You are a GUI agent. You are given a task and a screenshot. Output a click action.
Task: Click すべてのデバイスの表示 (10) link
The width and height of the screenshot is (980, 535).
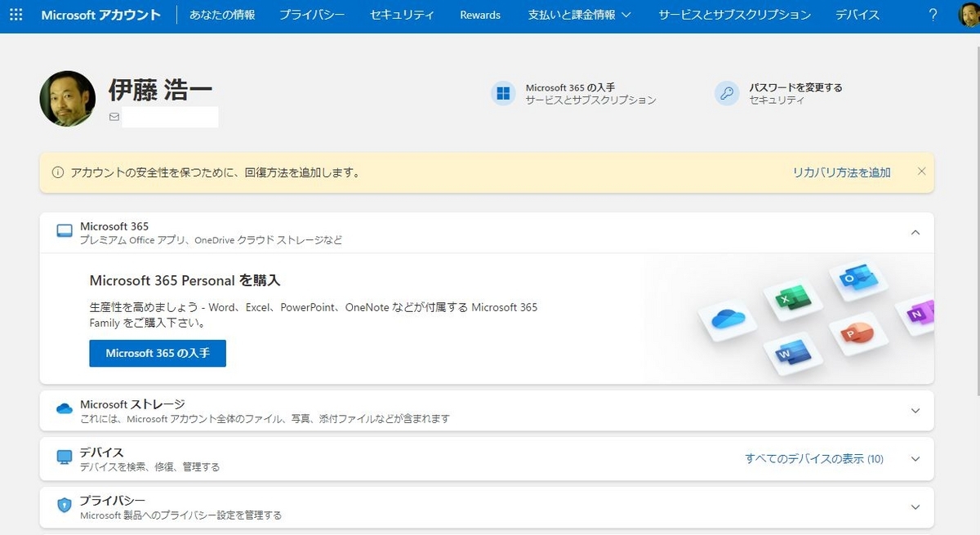[x=814, y=459]
